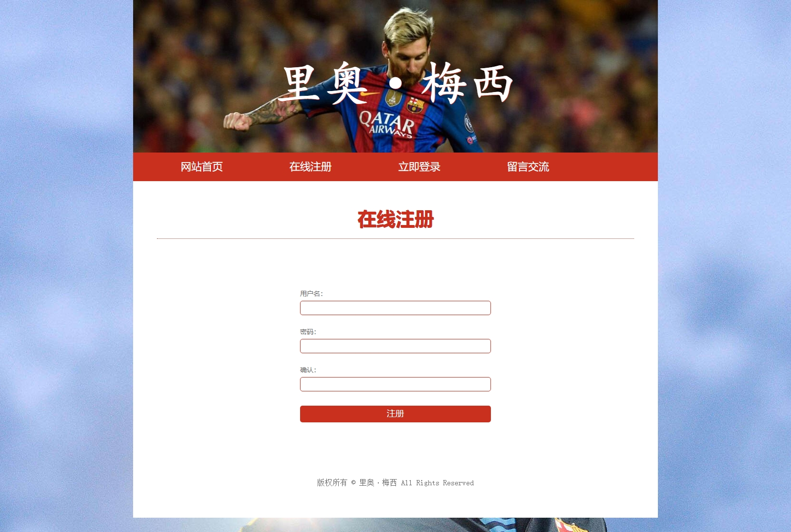
Task: Click the FC Barcelona crest on jersey
Action: coord(415,105)
